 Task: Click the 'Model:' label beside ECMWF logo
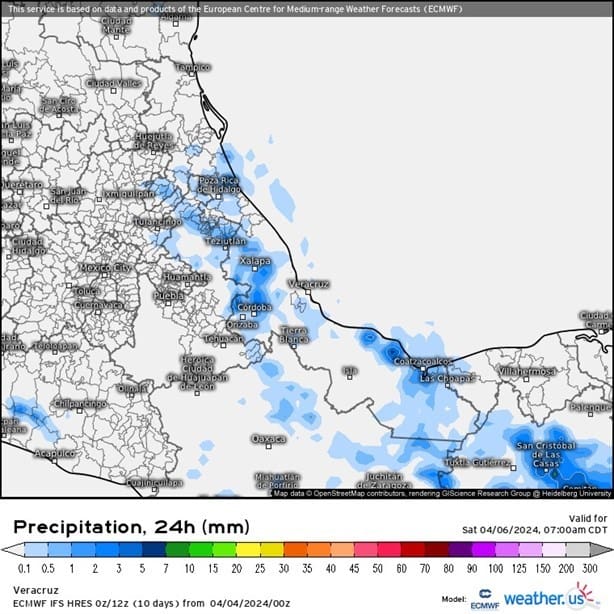pyautogui.click(x=454, y=599)
